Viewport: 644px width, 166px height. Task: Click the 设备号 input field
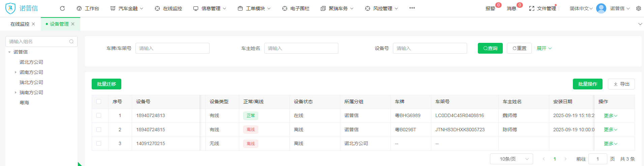pyautogui.click(x=430, y=48)
